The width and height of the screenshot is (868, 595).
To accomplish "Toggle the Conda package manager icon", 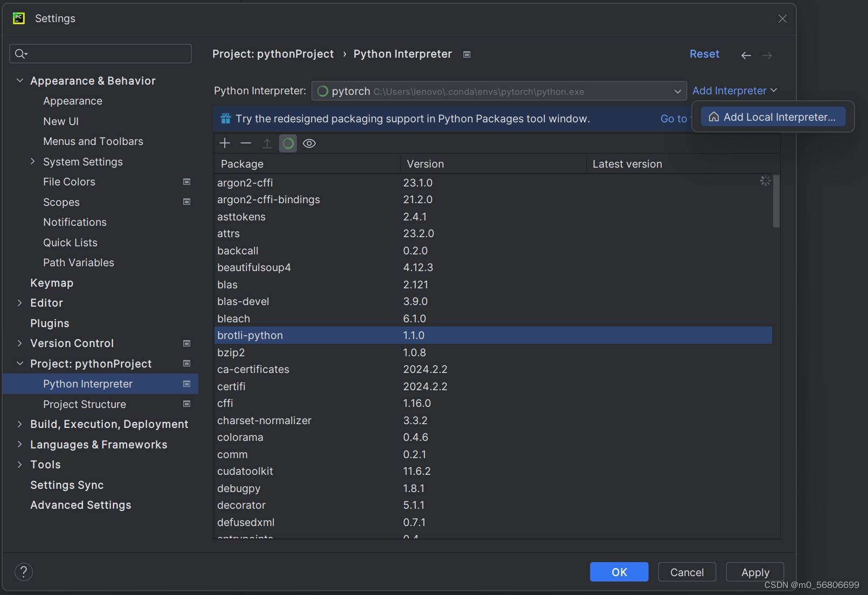I will 288,143.
